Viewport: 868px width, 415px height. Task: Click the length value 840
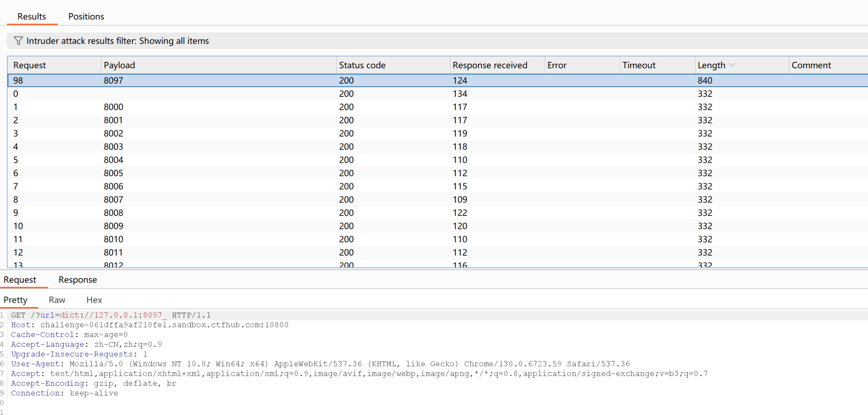pos(705,80)
